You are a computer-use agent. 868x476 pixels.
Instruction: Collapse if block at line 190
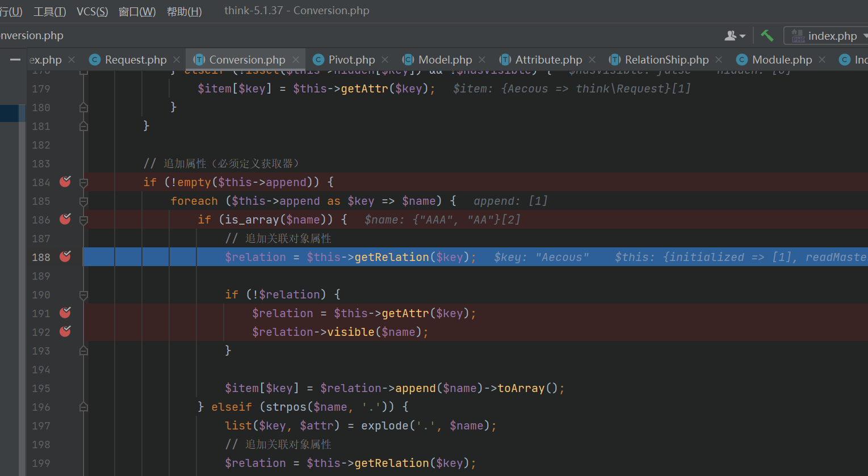pos(83,295)
